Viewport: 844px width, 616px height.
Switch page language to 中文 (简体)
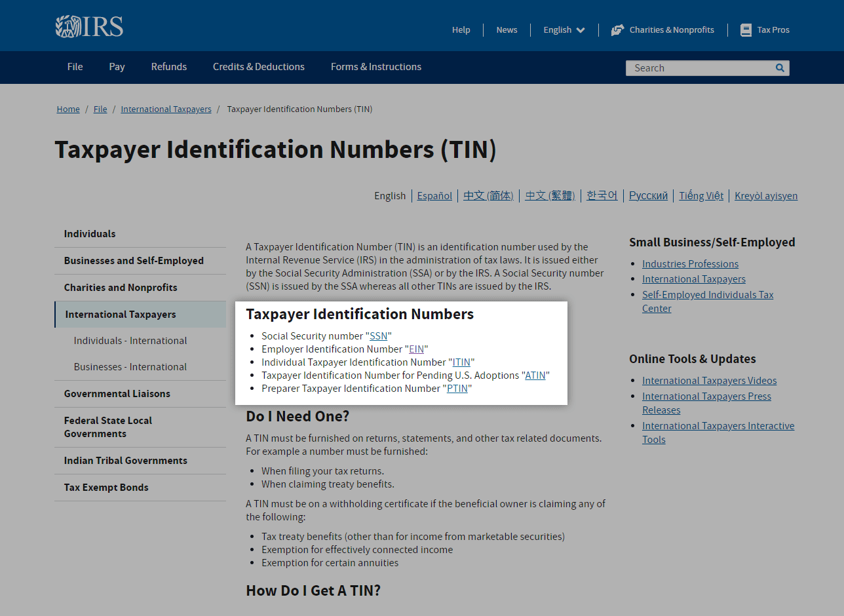[x=488, y=195]
